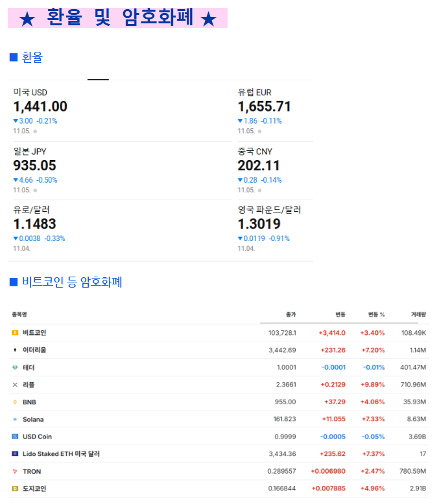Open the 유럽 EUR exchange rate
This screenshot has height=504, width=439.
tap(264, 107)
